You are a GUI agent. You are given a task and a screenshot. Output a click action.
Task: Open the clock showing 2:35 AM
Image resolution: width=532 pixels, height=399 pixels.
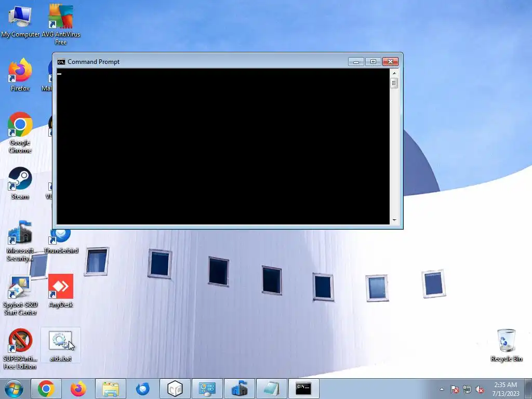coord(506,389)
